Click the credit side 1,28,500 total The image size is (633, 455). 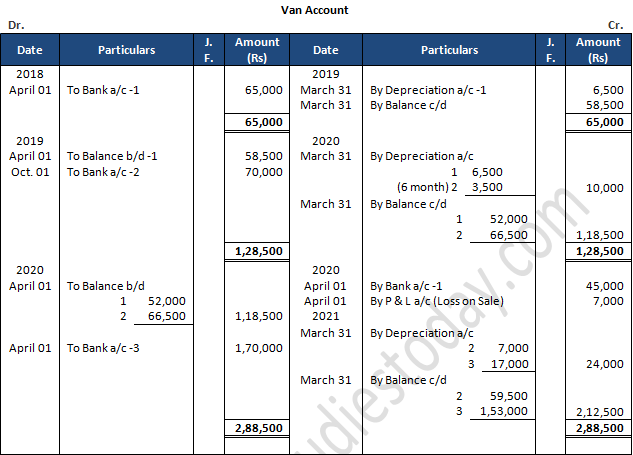tap(600, 251)
